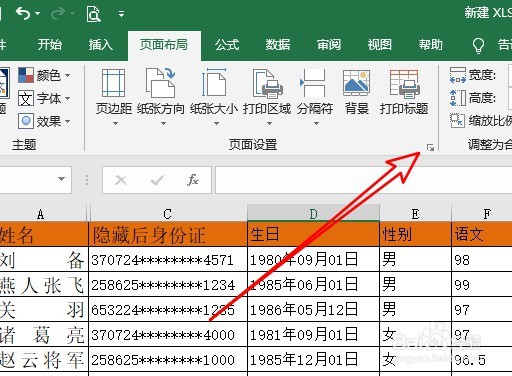
Task: Select cell 1981年09月01日
Action: 313,334
